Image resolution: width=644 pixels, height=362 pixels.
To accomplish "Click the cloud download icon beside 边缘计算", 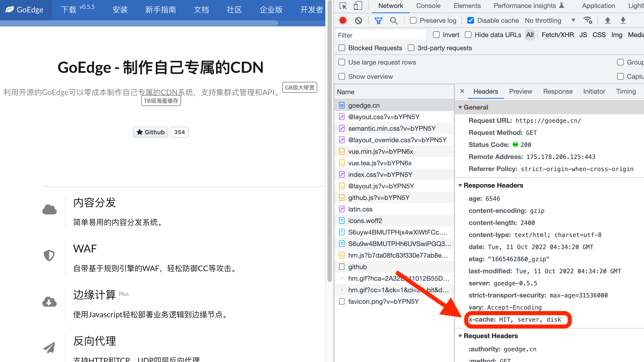I will pyautogui.click(x=49, y=301).
